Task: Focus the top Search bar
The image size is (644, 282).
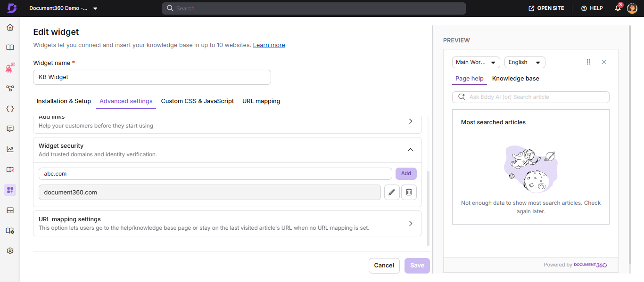Action: [314, 8]
